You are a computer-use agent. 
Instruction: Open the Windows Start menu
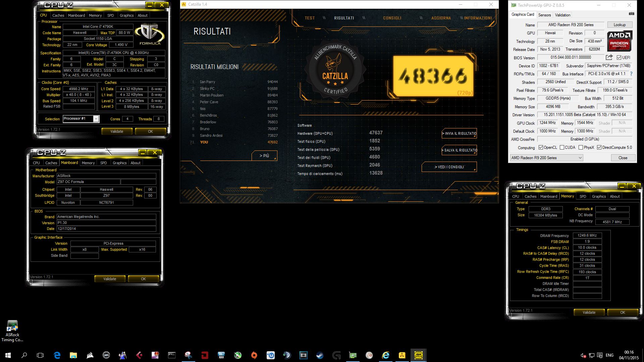8,355
